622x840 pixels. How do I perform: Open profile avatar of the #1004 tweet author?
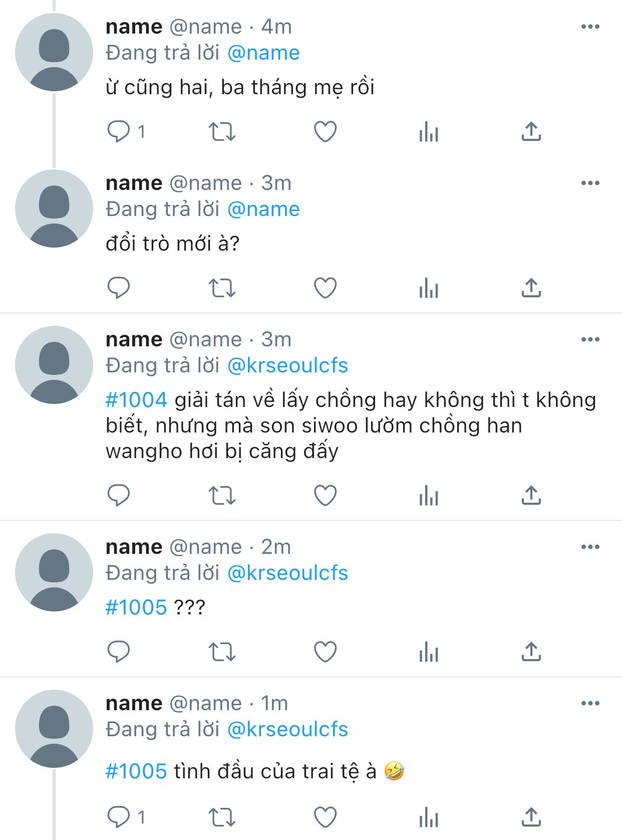[54, 365]
